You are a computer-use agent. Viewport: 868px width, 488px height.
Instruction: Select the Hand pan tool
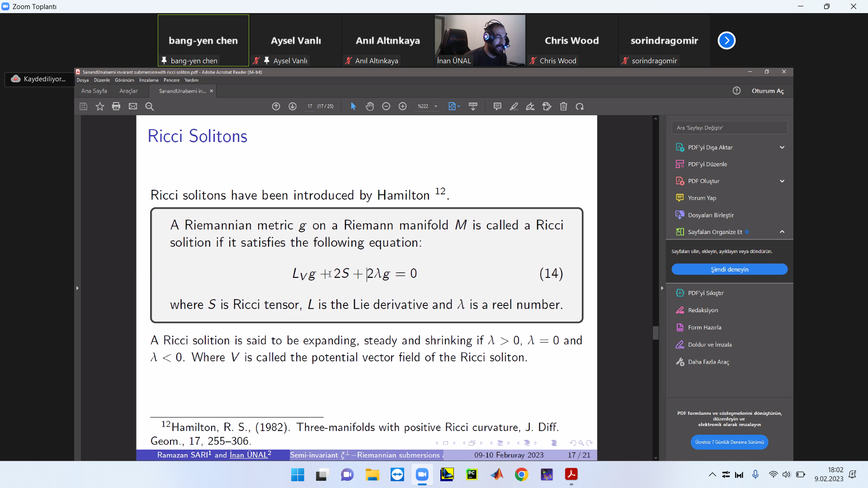370,107
